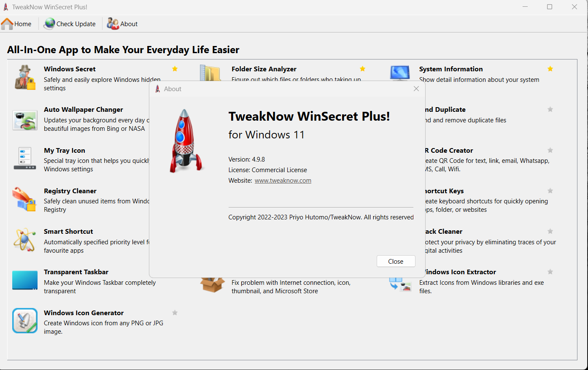Click the red rocket logo in About
Image resolution: width=588 pixels, height=370 pixels.
point(185,141)
